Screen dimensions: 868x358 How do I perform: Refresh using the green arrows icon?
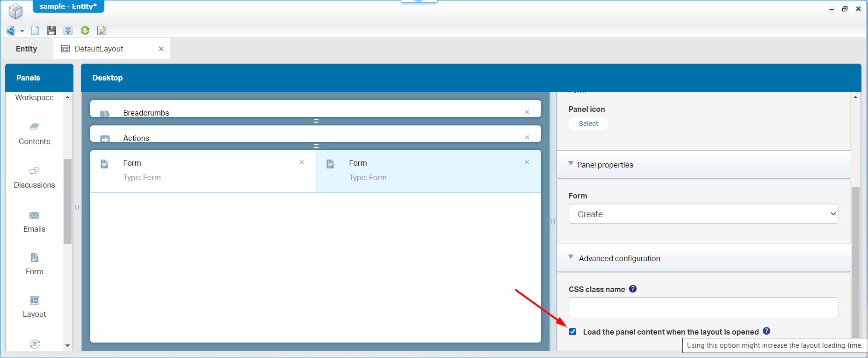(x=85, y=30)
